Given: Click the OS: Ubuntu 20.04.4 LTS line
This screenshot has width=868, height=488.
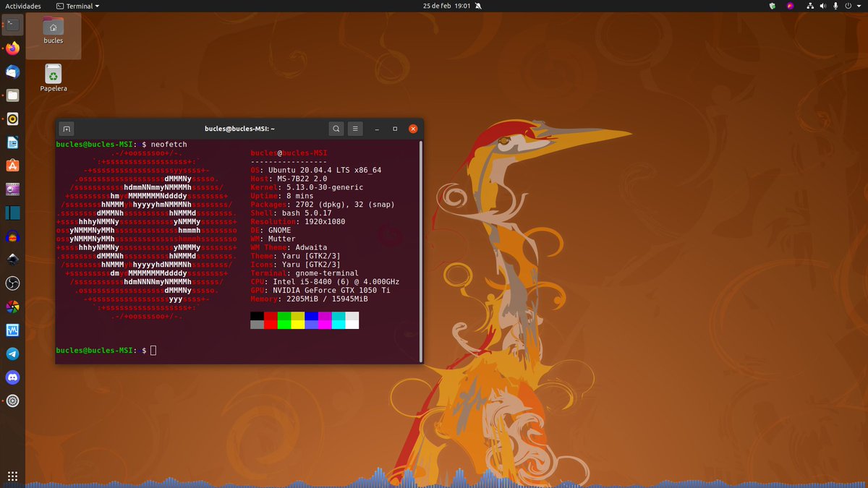Looking at the screenshot, I should (x=316, y=170).
